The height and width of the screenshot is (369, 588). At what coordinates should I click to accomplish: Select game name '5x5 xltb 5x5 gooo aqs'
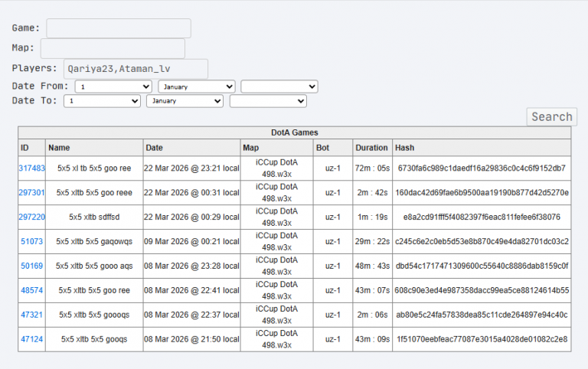tap(94, 266)
